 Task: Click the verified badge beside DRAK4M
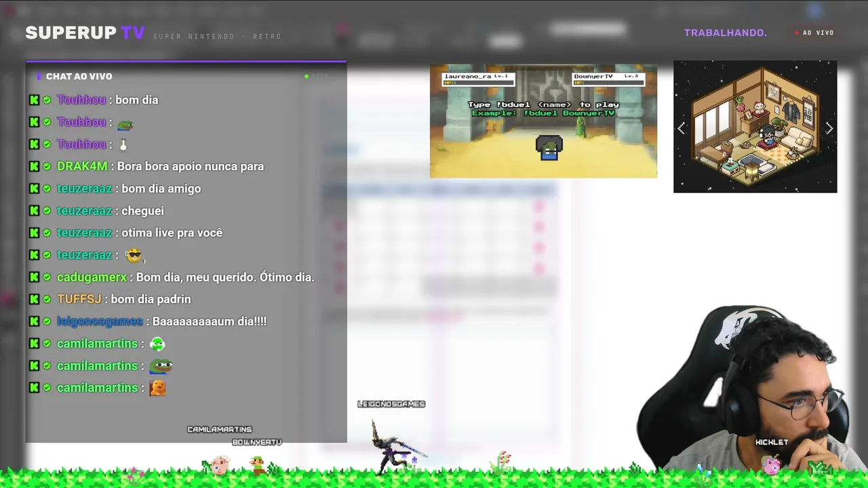tap(47, 166)
